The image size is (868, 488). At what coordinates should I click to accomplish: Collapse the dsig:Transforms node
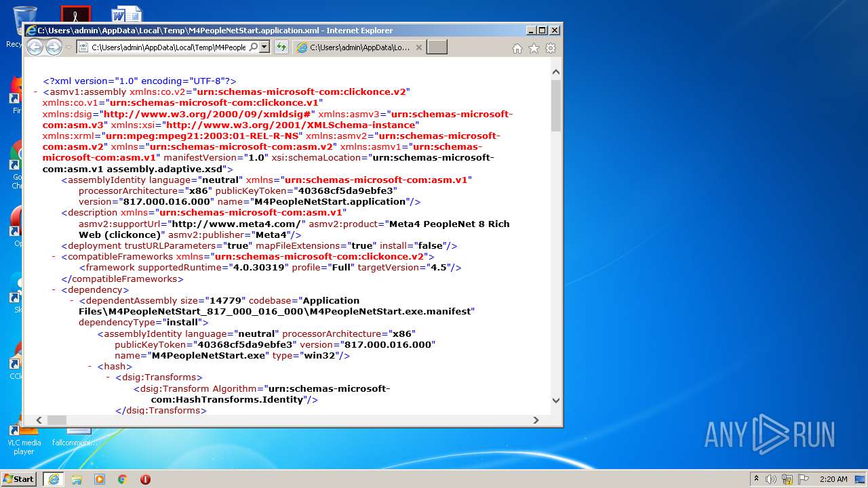(108, 377)
